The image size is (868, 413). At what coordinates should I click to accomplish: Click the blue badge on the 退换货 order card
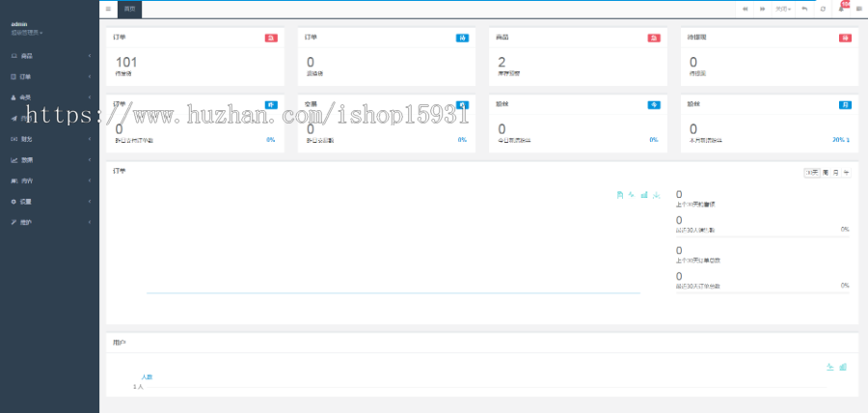click(x=462, y=39)
